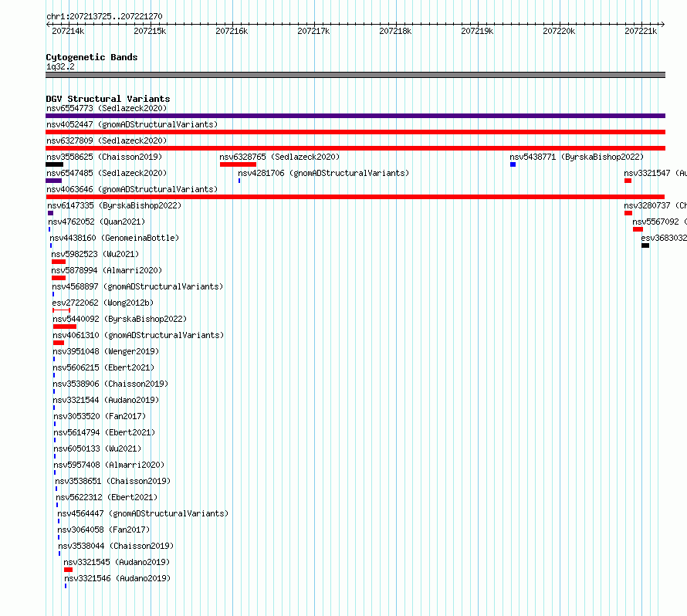Select the nsv5982523 (Wu2021) label
The height and width of the screenshot is (616, 687).
click(95, 254)
